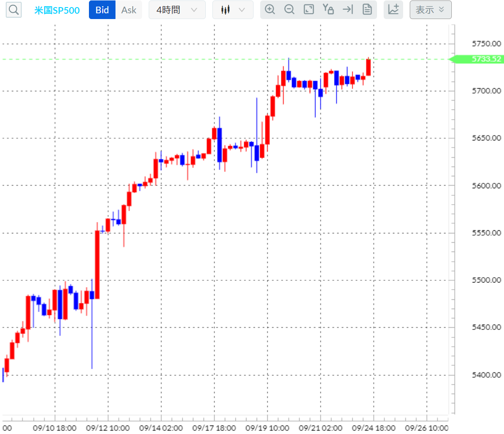Click the blue candle with long wick below 5410
Image resolution: width=504 pixels, height=434 pixels.
coord(92,325)
